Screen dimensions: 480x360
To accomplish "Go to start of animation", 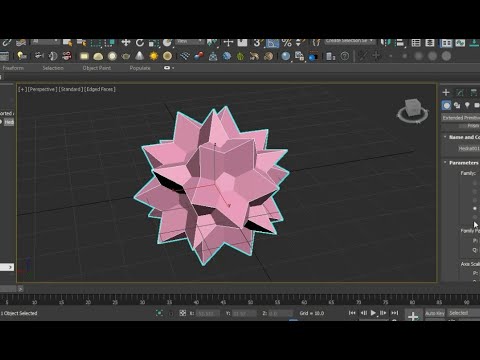I will pos(352,313).
